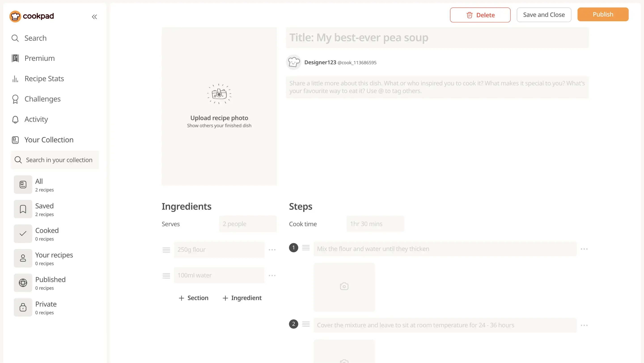This screenshot has height=363, width=644.
Task: Click the recipe title input field
Action: pyautogui.click(x=437, y=38)
